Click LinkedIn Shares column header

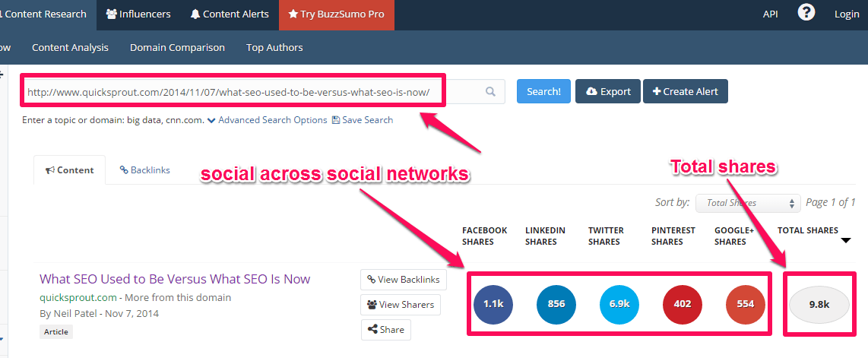[x=545, y=236]
